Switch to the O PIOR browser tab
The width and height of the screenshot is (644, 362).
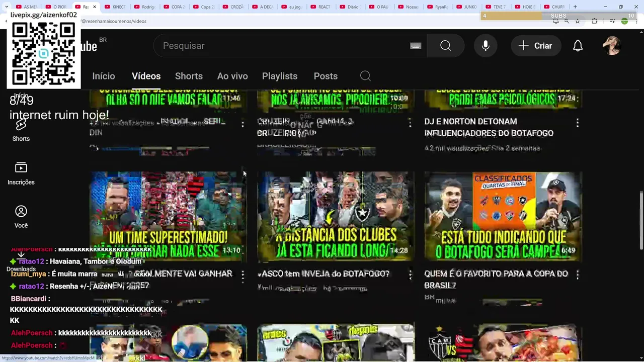pyautogui.click(x=56, y=7)
